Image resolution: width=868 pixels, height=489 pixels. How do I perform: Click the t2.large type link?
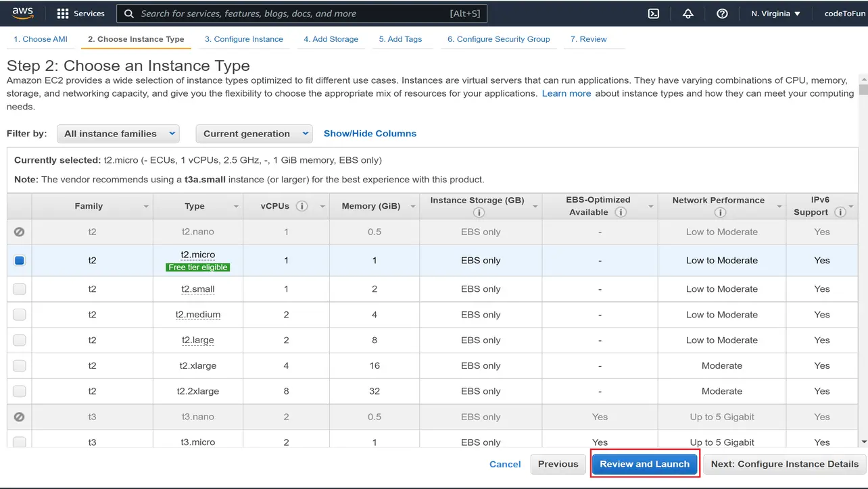[x=197, y=340]
